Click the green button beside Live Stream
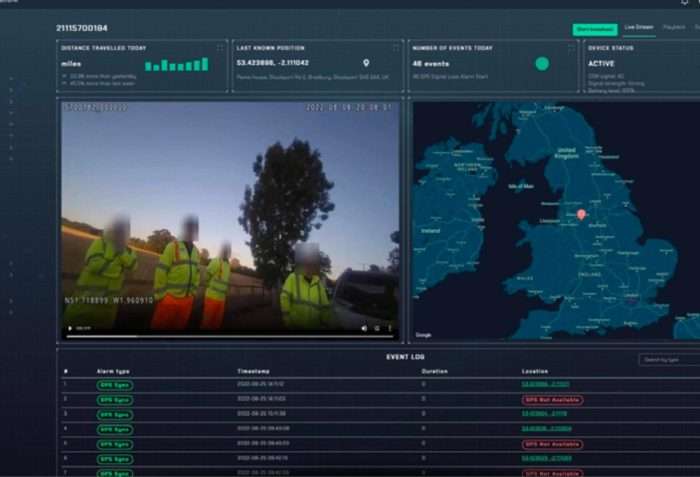Image resolution: width=700 pixels, height=477 pixels. click(595, 29)
